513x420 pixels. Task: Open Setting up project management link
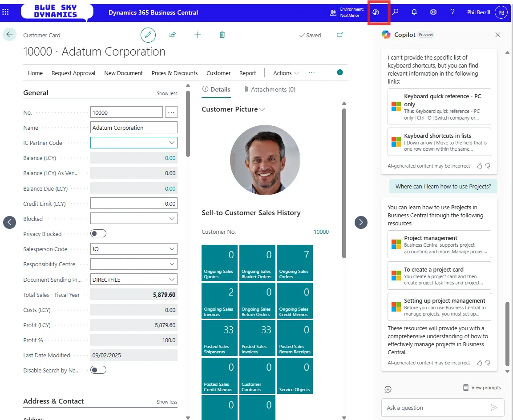(x=439, y=307)
